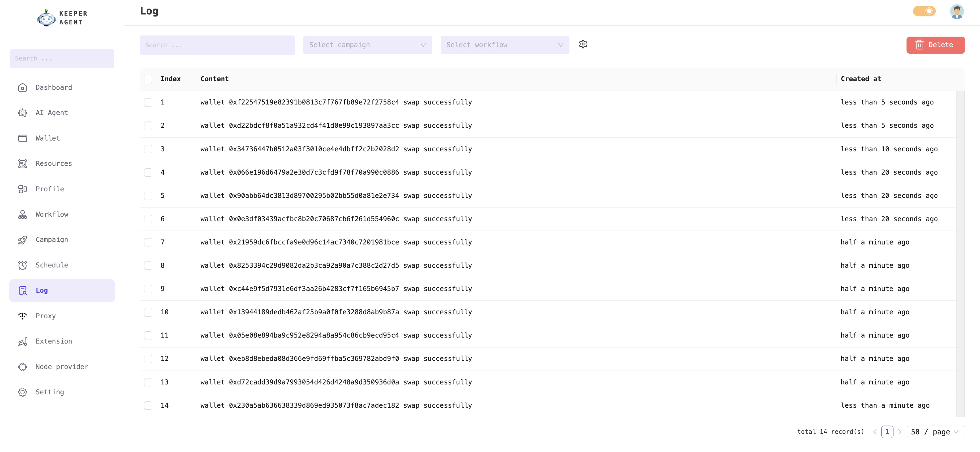Click wallet 0xf22547519e82391b0813c7f767fb89e72f2758c4 log entry
Viewport: 980px width, 452px height.
pyautogui.click(x=336, y=102)
